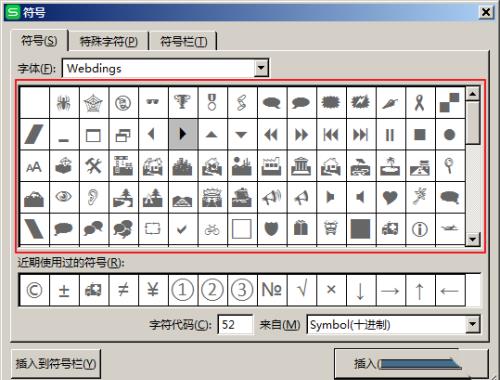Select the window maximize symbol

pos(94,135)
